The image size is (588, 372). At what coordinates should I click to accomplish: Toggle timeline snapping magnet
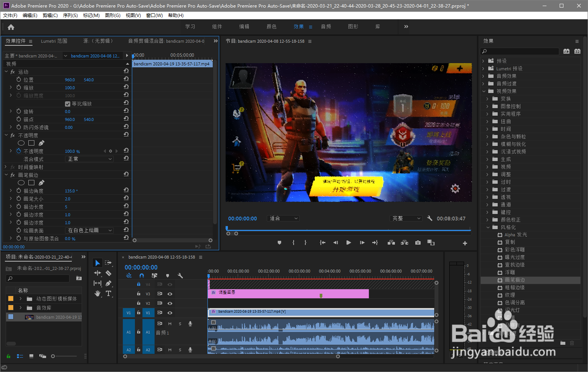(x=142, y=276)
